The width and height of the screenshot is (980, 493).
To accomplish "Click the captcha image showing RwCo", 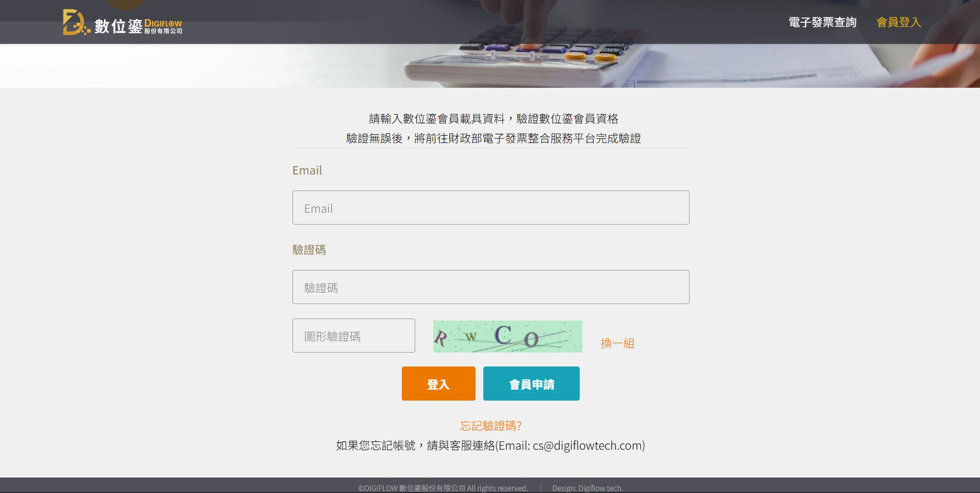I will click(508, 337).
